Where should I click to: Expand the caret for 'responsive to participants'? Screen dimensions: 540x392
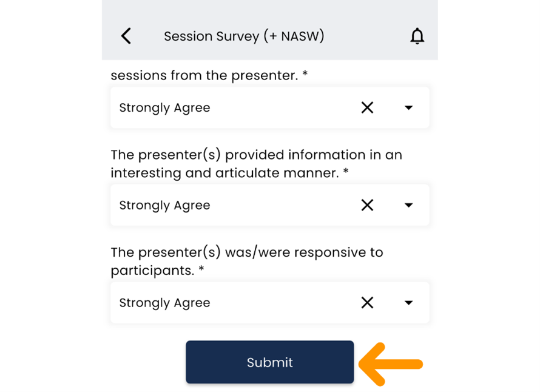[408, 303]
